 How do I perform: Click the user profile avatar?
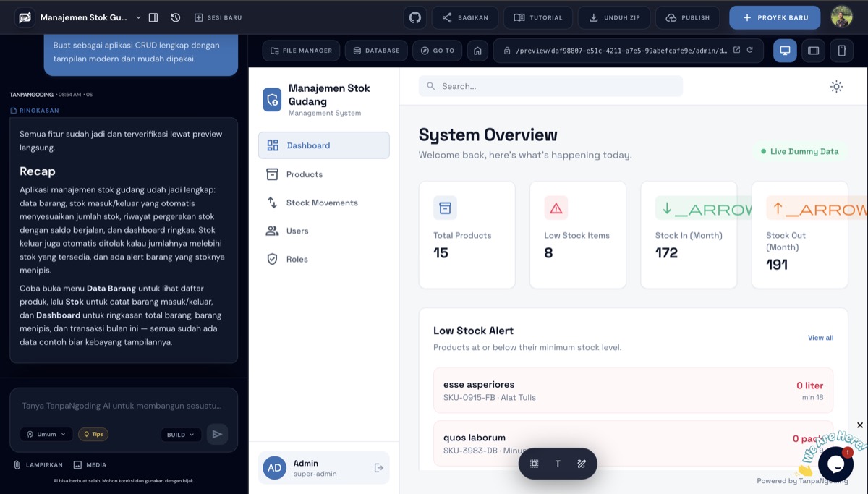click(x=841, y=17)
